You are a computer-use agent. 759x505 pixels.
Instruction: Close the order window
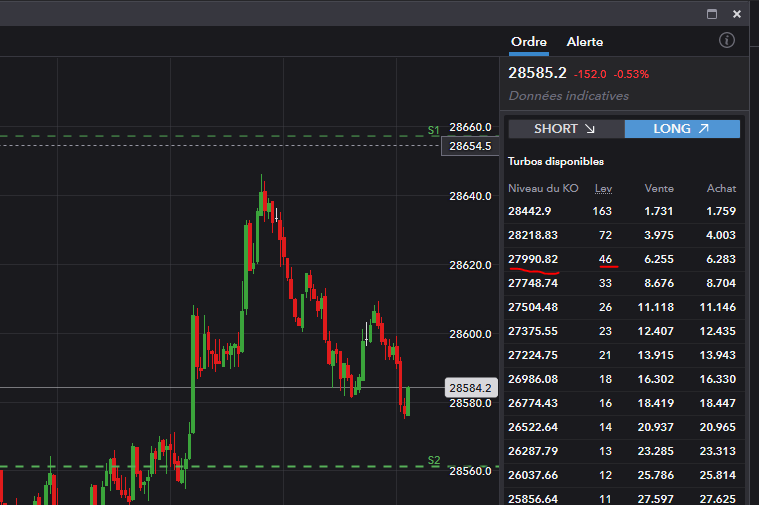click(737, 14)
